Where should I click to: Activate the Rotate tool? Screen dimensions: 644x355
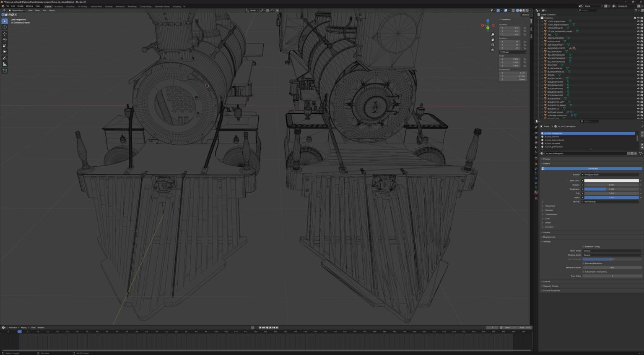pyautogui.click(x=4, y=39)
